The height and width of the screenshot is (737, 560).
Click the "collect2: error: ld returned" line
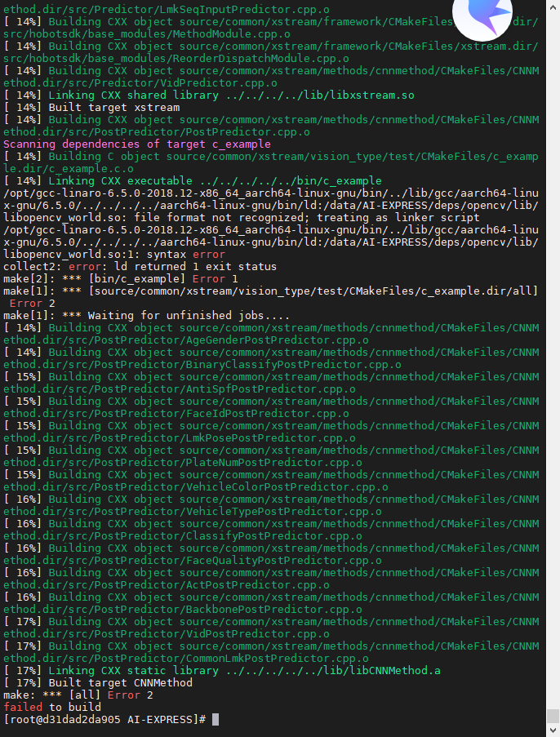click(139, 267)
